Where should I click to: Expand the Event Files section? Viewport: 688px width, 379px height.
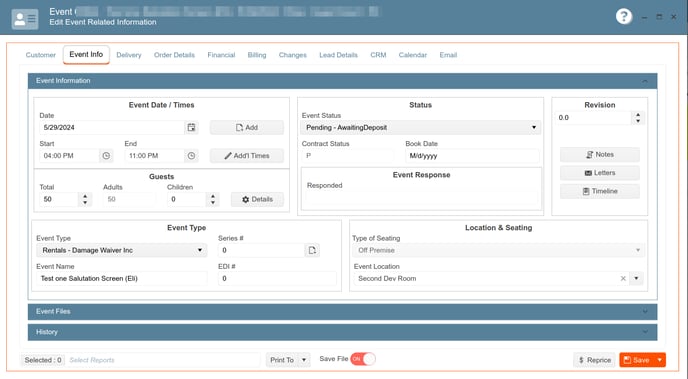tap(645, 312)
